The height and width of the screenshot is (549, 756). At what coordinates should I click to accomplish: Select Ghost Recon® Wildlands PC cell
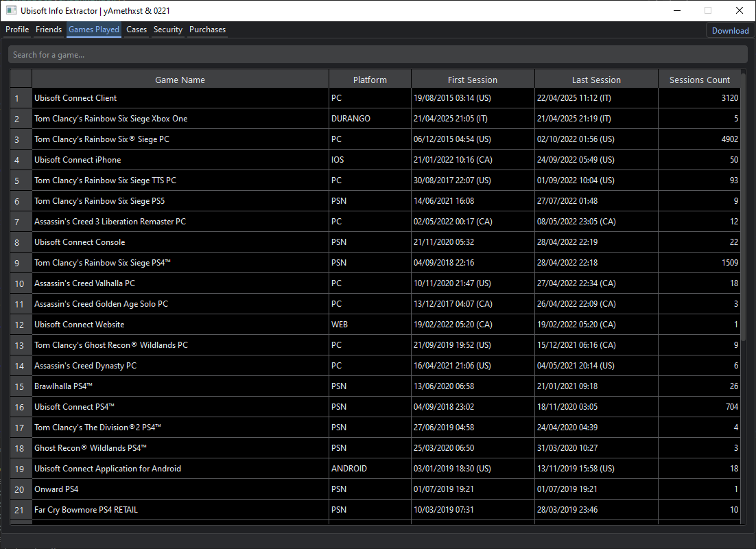[x=180, y=345]
